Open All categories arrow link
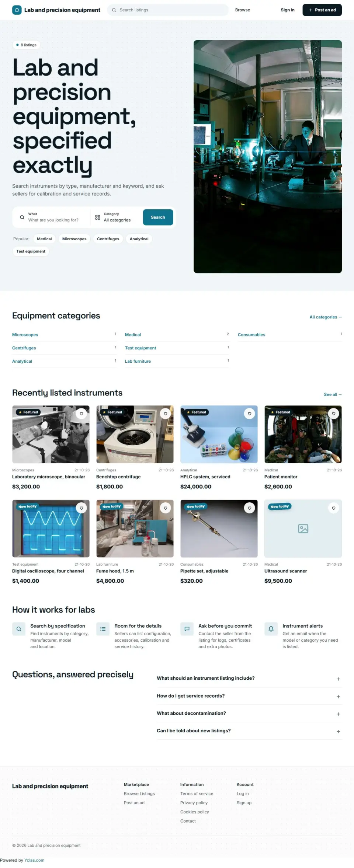Image resolution: width=354 pixels, height=868 pixels. point(326,317)
